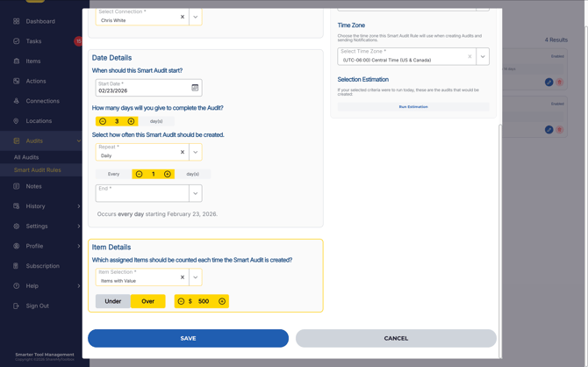588x367 pixels.
Task: Open the Start Date calendar picker icon
Action: (x=195, y=88)
